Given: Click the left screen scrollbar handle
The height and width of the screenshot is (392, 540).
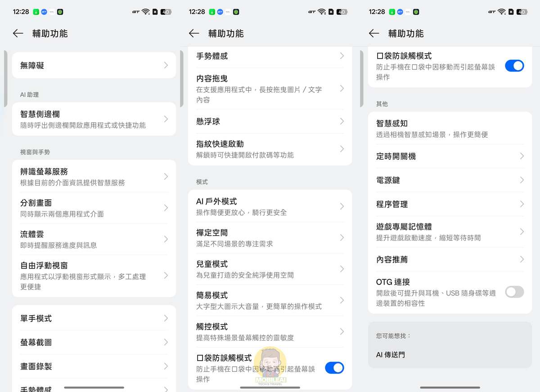Looking at the screenshot, I should point(5,79).
